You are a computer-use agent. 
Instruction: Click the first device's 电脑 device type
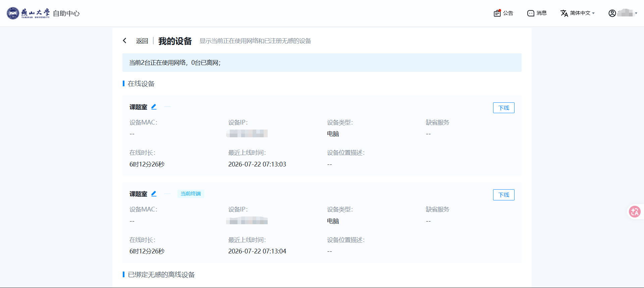click(333, 134)
